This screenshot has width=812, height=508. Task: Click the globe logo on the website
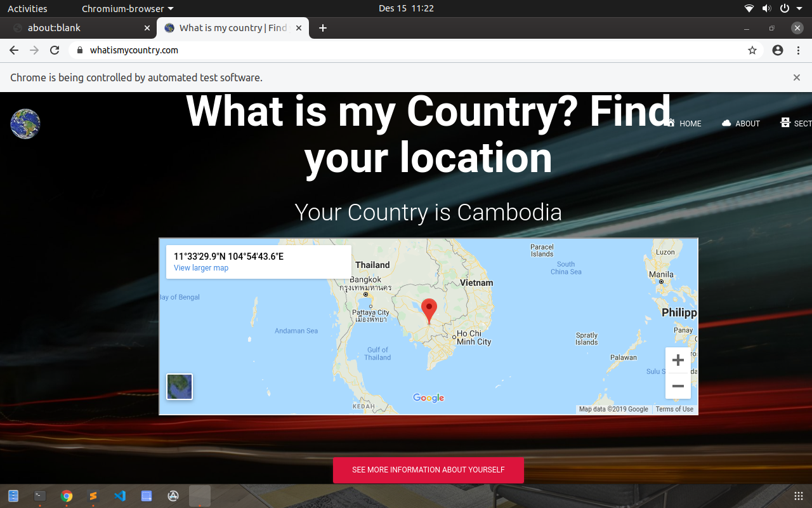25,124
